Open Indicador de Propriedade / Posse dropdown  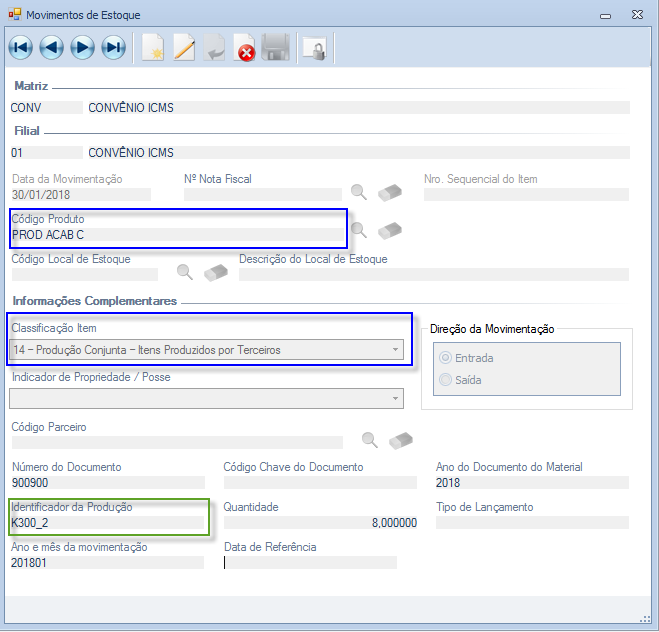click(x=396, y=398)
